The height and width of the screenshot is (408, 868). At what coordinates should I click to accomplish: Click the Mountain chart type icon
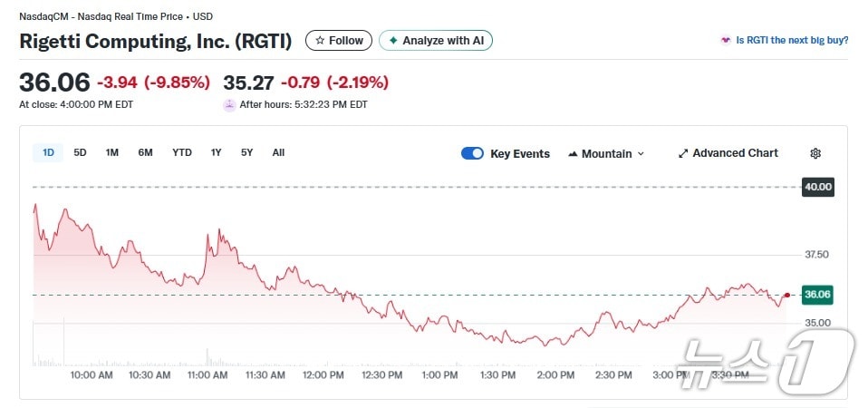coord(573,154)
